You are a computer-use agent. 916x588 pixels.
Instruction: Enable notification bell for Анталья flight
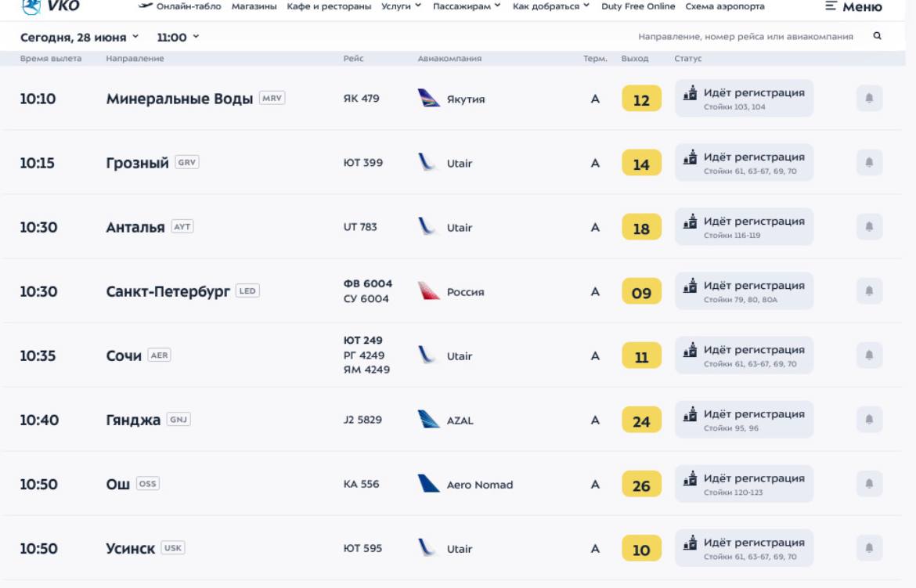click(869, 227)
